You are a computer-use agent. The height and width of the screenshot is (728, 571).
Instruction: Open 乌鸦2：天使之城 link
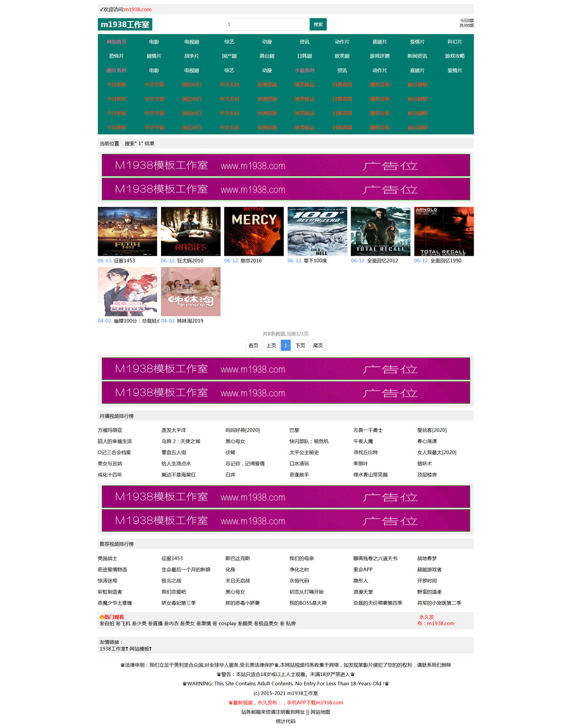[181, 441]
